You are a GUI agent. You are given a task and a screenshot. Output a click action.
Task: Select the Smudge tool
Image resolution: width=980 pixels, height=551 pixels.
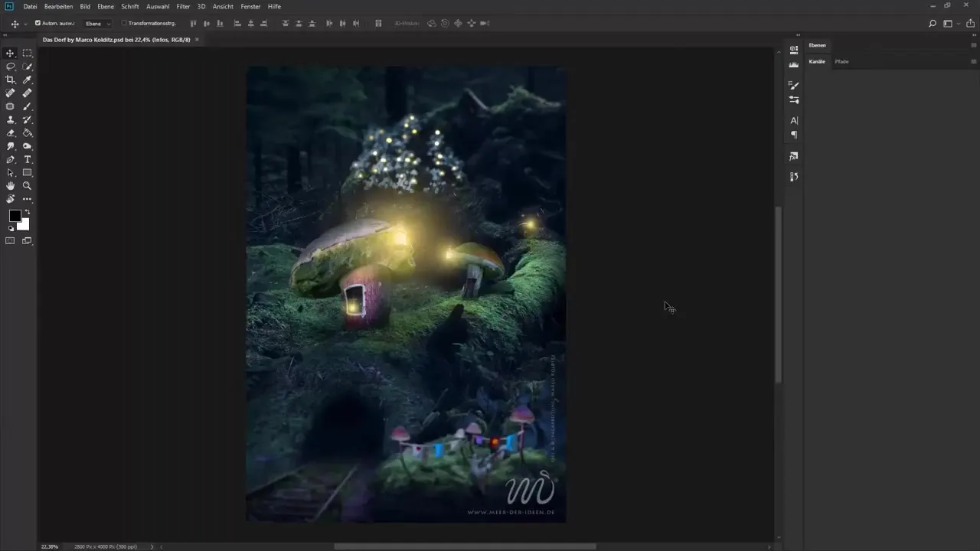point(10,145)
